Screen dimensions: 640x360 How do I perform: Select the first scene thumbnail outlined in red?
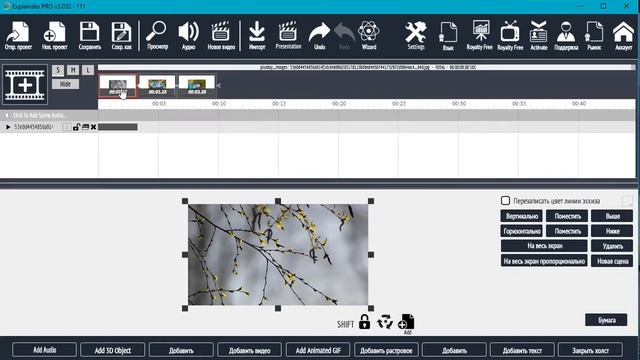(x=118, y=86)
